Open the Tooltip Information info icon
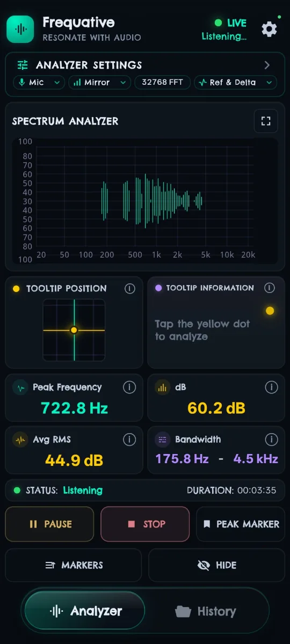Image resolution: width=290 pixels, height=644 pixels. tap(270, 288)
